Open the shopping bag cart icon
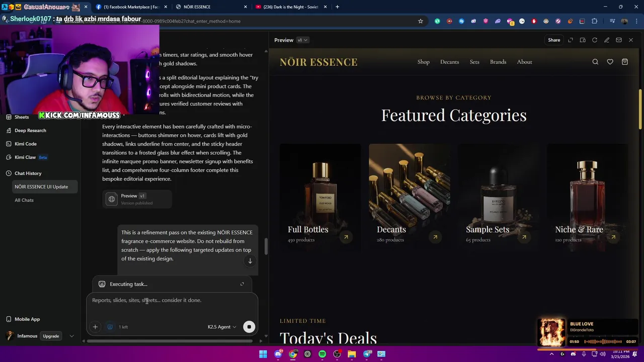The image size is (644, 362). pyautogui.click(x=625, y=62)
